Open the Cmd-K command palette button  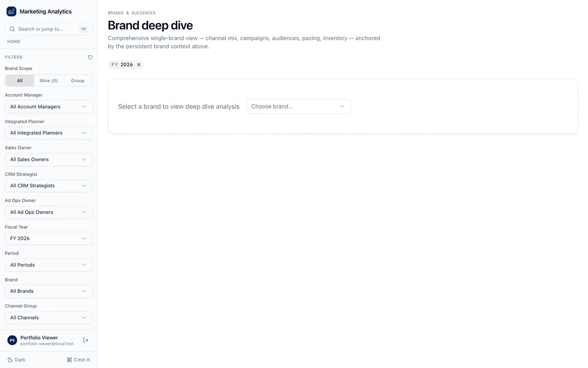(x=78, y=360)
